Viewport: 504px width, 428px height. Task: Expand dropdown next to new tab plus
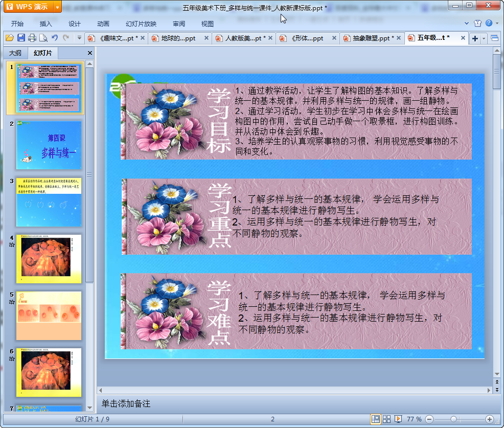click(484, 38)
